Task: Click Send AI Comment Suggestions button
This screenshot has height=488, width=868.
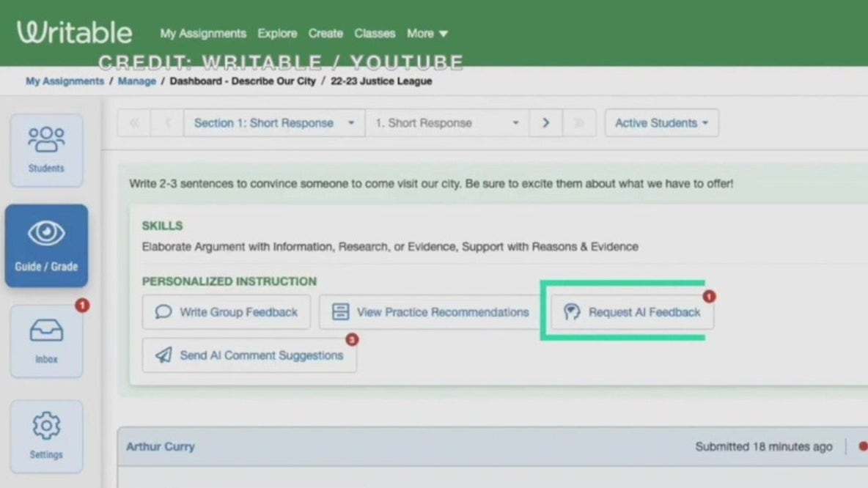Action: click(x=249, y=355)
